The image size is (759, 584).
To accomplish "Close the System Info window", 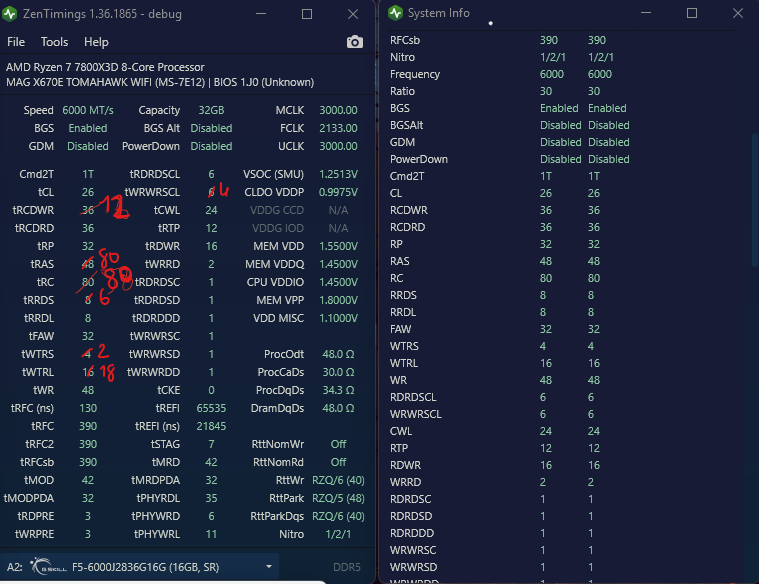I will (x=738, y=13).
